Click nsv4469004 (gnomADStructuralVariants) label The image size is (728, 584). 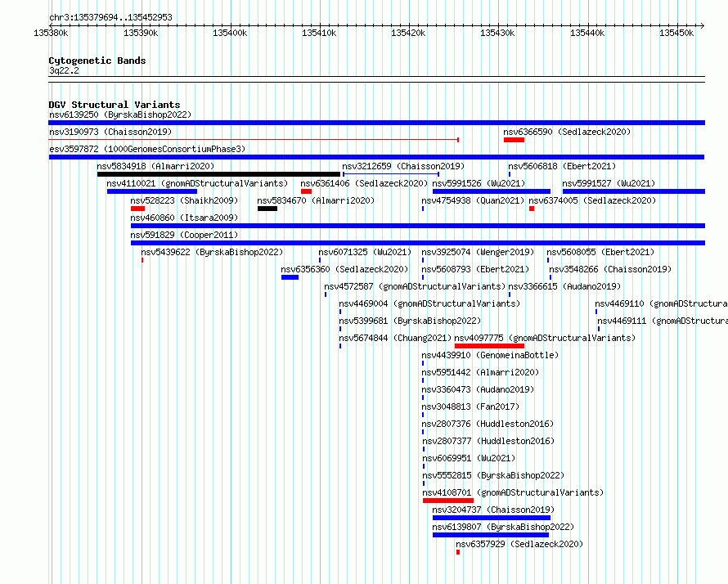[x=429, y=303]
